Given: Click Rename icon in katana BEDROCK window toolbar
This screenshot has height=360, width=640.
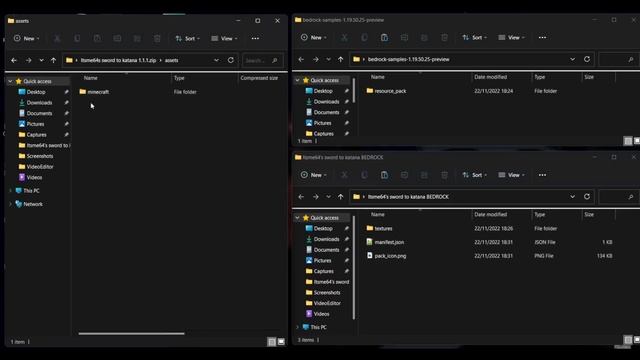Looking at the screenshot, I should 404,175.
